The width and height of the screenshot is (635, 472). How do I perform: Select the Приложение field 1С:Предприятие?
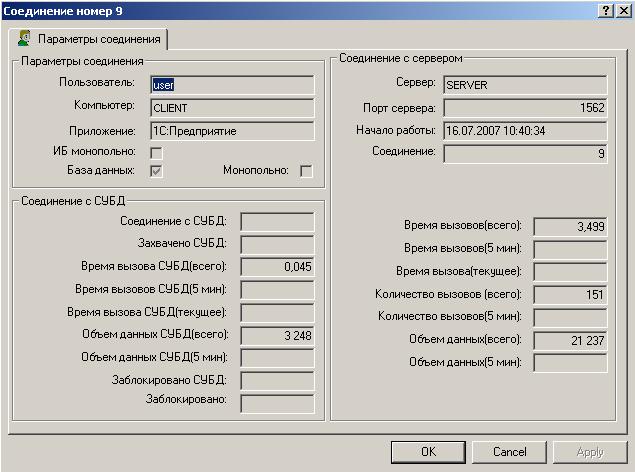232,131
